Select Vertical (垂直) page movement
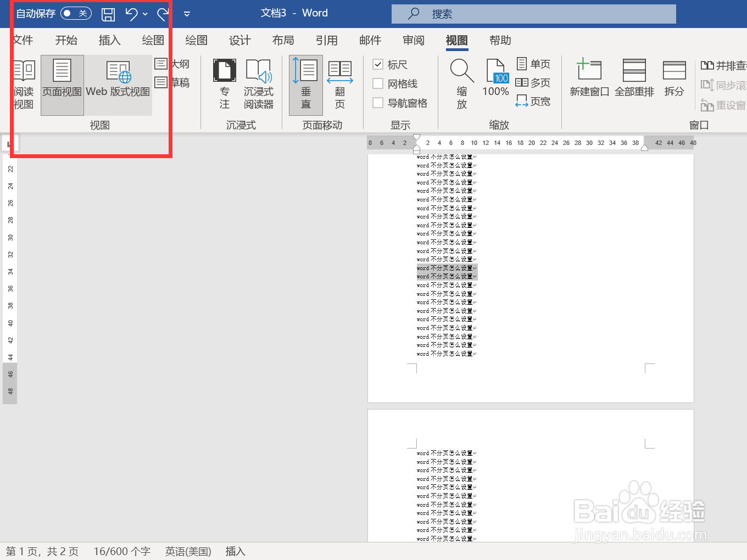The height and width of the screenshot is (560, 747). (306, 85)
